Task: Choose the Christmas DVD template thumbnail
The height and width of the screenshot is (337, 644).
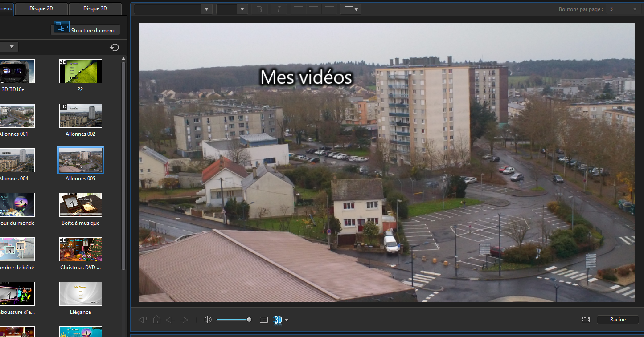Action: pyautogui.click(x=81, y=249)
